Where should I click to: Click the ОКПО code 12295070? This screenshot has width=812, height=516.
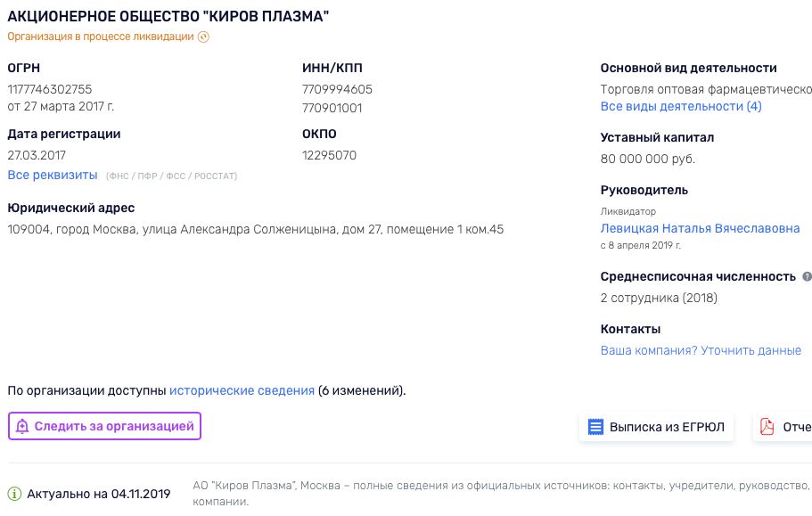[x=330, y=155]
